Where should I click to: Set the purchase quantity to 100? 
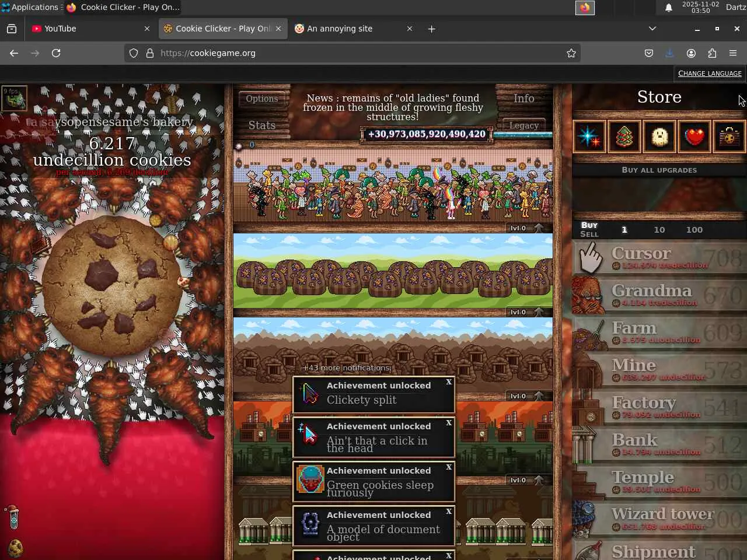pos(694,230)
